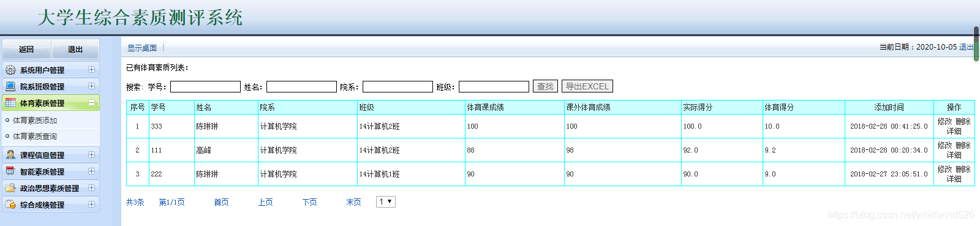Expand the 智能素质管理 section plus
Screen dimensions: 980x226
click(91, 171)
